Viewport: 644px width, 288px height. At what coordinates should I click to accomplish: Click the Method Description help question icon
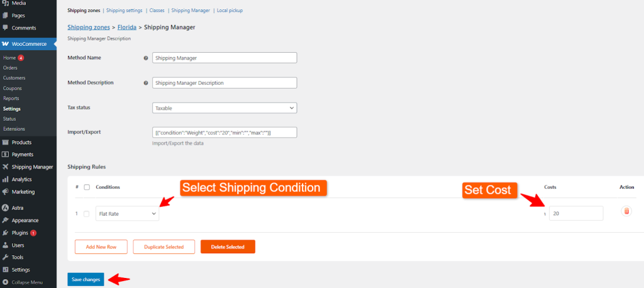146,83
